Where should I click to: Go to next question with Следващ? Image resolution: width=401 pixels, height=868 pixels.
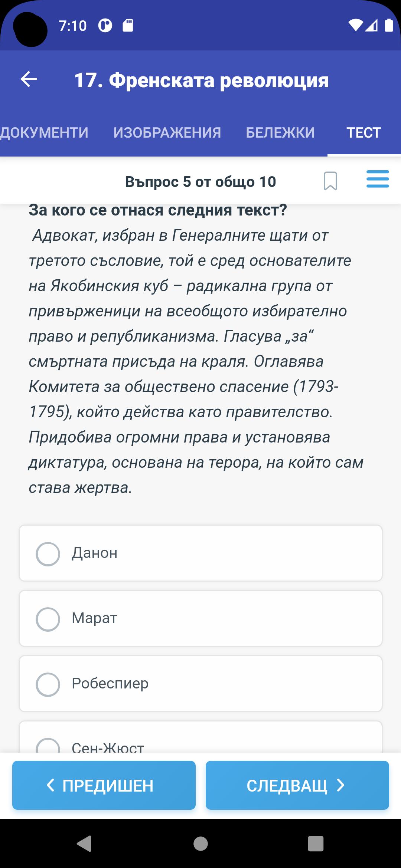(297, 785)
